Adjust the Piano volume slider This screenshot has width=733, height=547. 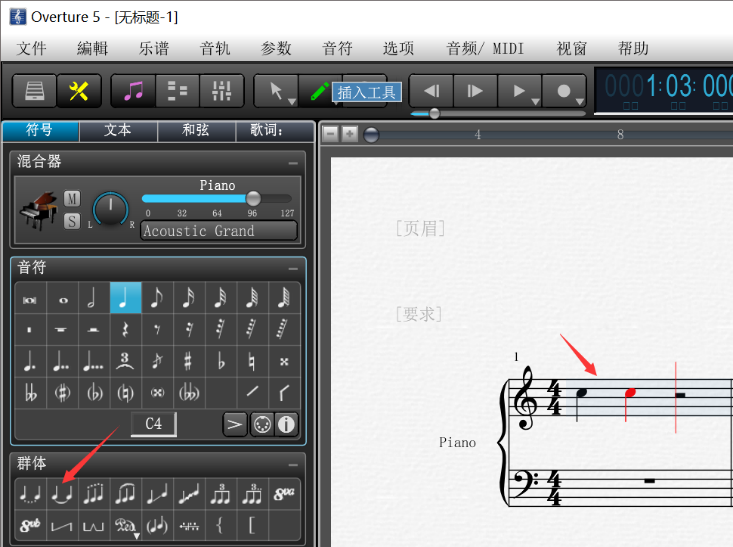point(217,199)
